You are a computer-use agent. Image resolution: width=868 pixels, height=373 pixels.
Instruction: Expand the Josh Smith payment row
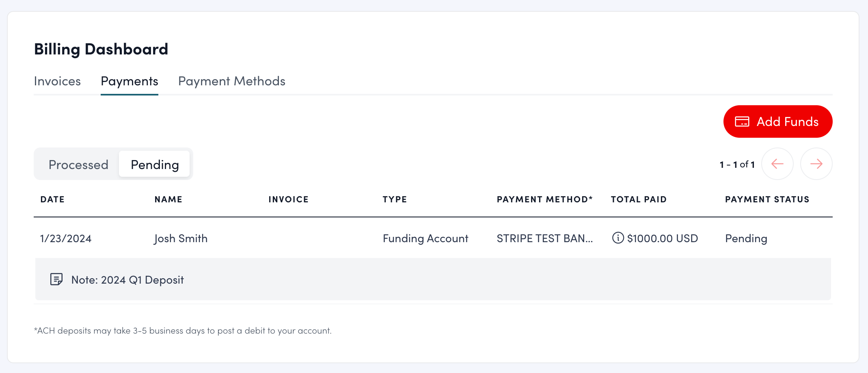tap(181, 239)
